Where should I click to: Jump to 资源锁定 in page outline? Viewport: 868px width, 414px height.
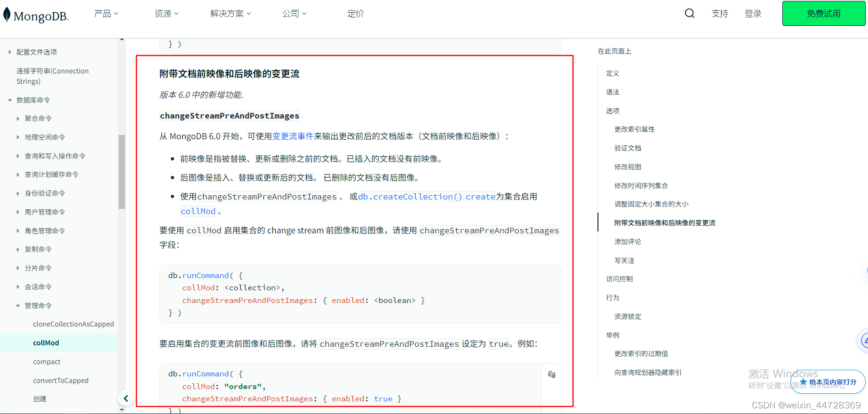click(x=628, y=317)
